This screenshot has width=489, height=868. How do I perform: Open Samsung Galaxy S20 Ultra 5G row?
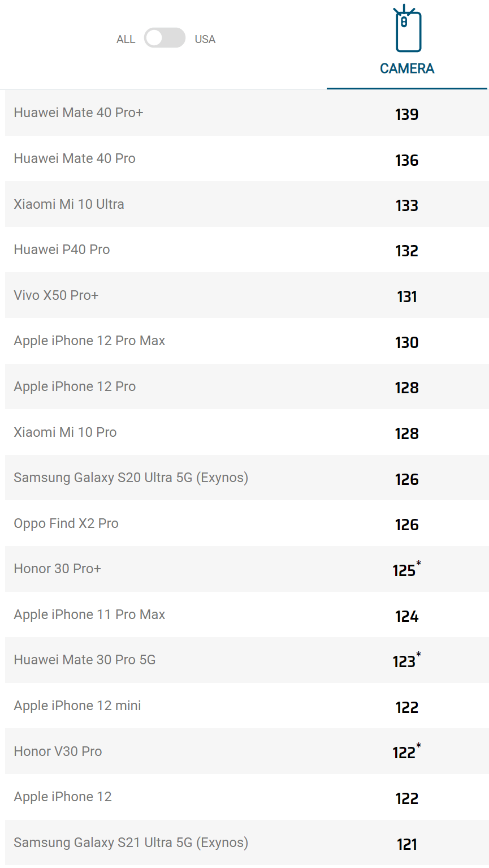[x=131, y=478]
